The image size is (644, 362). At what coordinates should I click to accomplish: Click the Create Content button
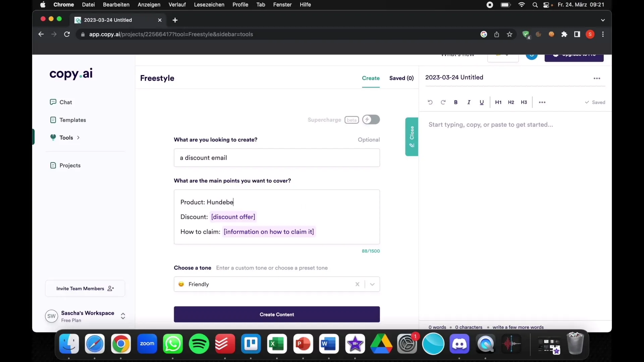[276, 314]
